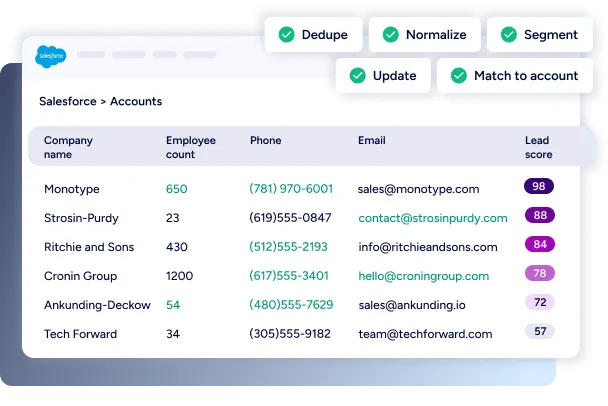Select the Dedupe chip
Image resolution: width=608 pixels, height=406 pixels.
[x=313, y=35]
